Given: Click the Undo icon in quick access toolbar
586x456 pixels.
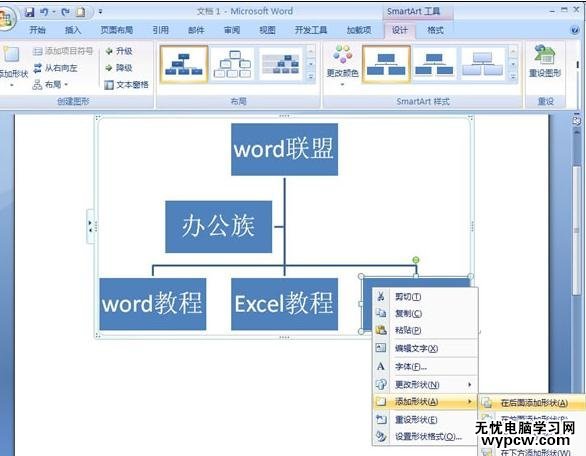Looking at the screenshot, I should click(x=44, y=12).
